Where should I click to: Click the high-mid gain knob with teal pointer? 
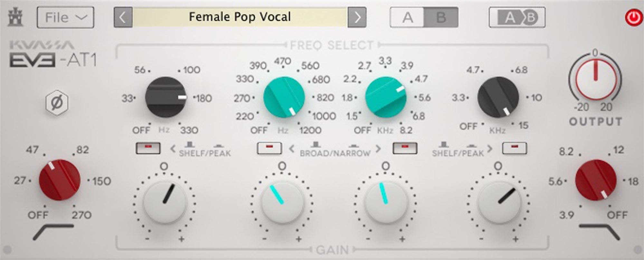click(x=386, y=202)
